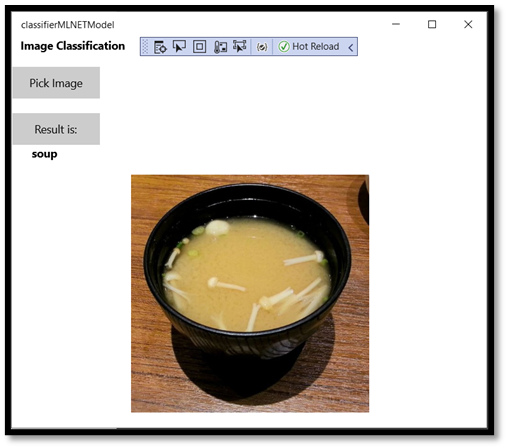507x448 pixels.
Task: Minimize the classifierMLNETModel window
Action: tap(396, 24)
